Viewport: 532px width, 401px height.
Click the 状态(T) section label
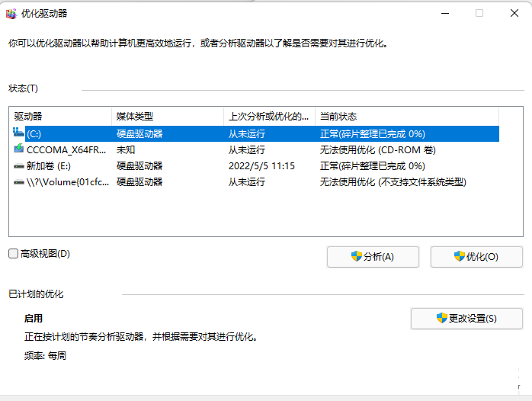23,88
